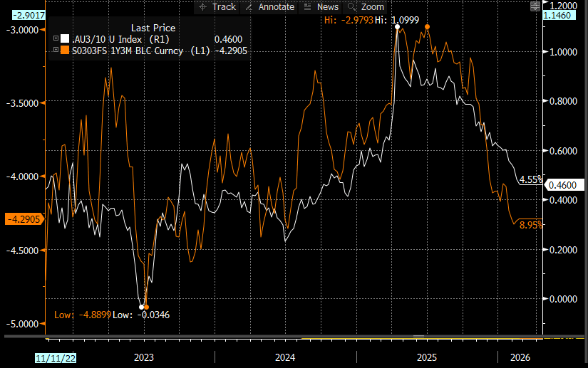This screenshot has width=588, height=368.
Task: Click the 8.95% orange line end label
Action: click(530, 225)
